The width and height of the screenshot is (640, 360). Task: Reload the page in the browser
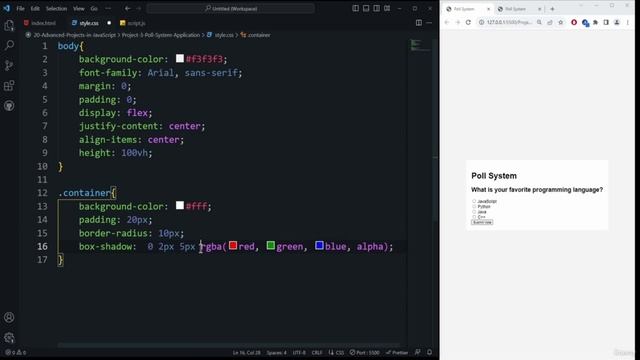(x=468, y=22)
